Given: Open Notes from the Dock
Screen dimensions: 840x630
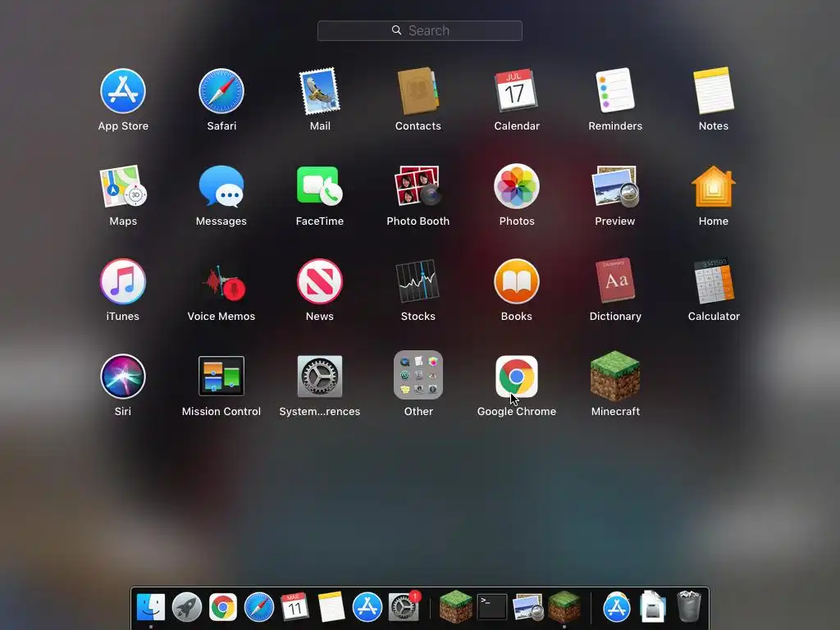Looking at the screenshot, I should pyautogui.click(x=331, y=607).
